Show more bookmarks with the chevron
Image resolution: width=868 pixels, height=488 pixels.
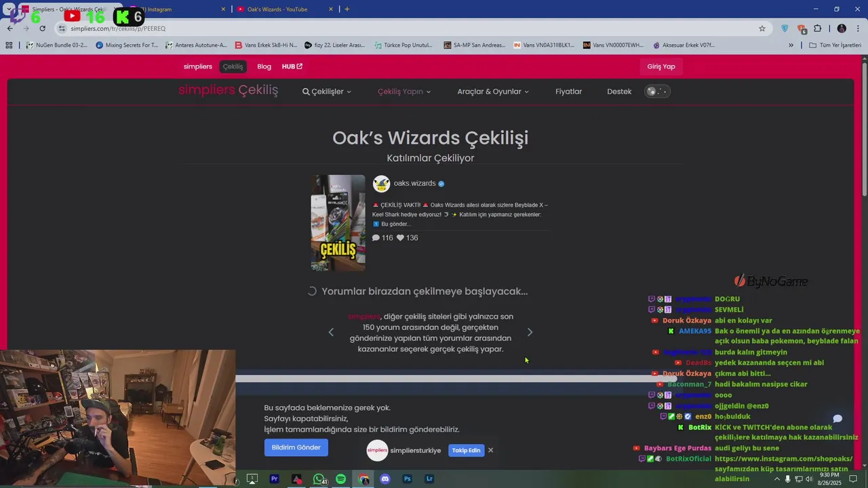coord(791,45)
